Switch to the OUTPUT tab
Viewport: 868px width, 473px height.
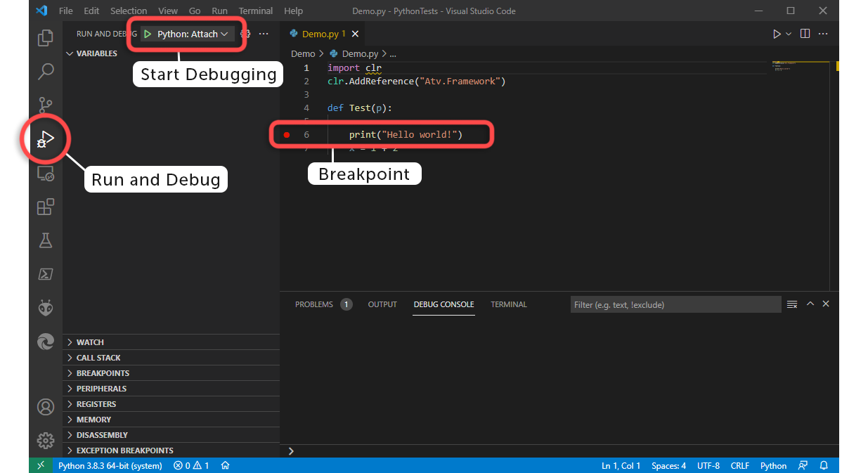pos(382,304)
